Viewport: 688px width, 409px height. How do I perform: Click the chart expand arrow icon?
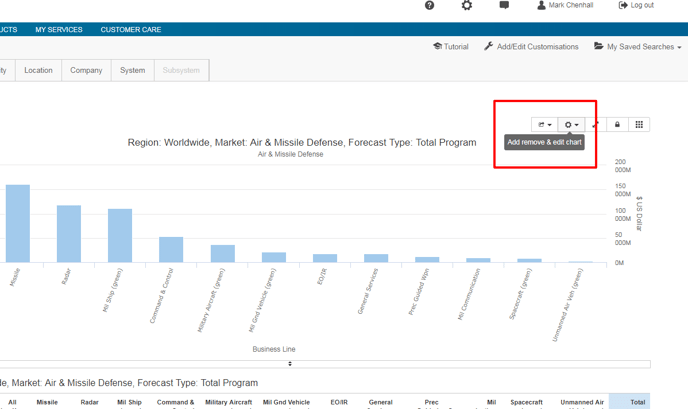[595, 125]
